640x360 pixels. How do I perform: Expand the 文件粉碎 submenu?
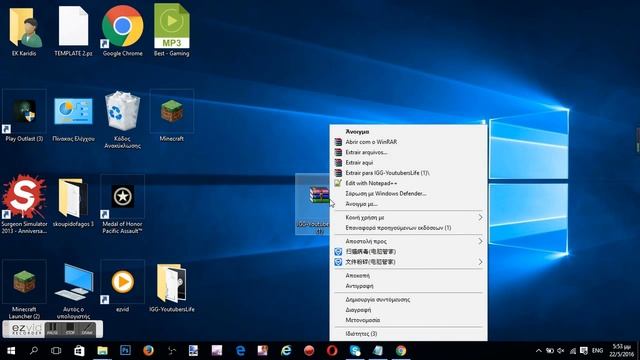(x=408, y=262)
